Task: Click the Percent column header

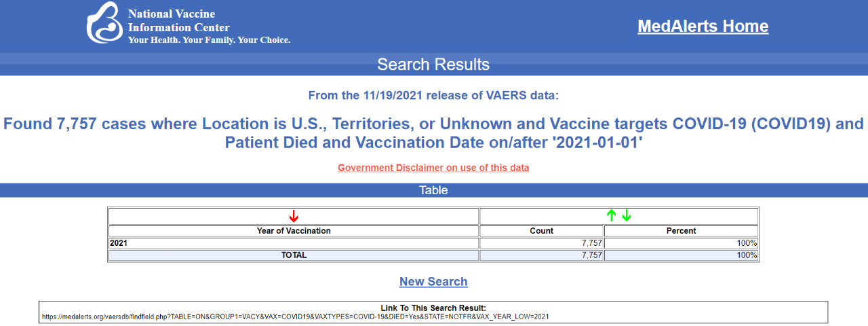Action: click(x=681, y=231)
